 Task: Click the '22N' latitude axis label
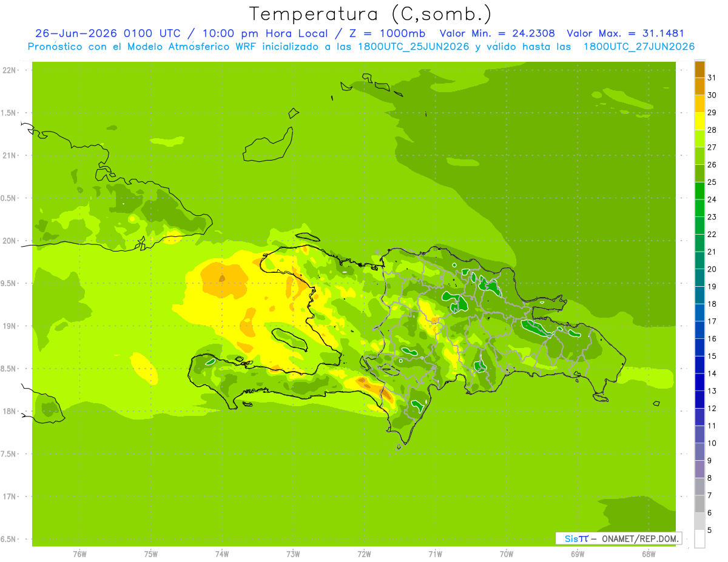pos(10,70)
